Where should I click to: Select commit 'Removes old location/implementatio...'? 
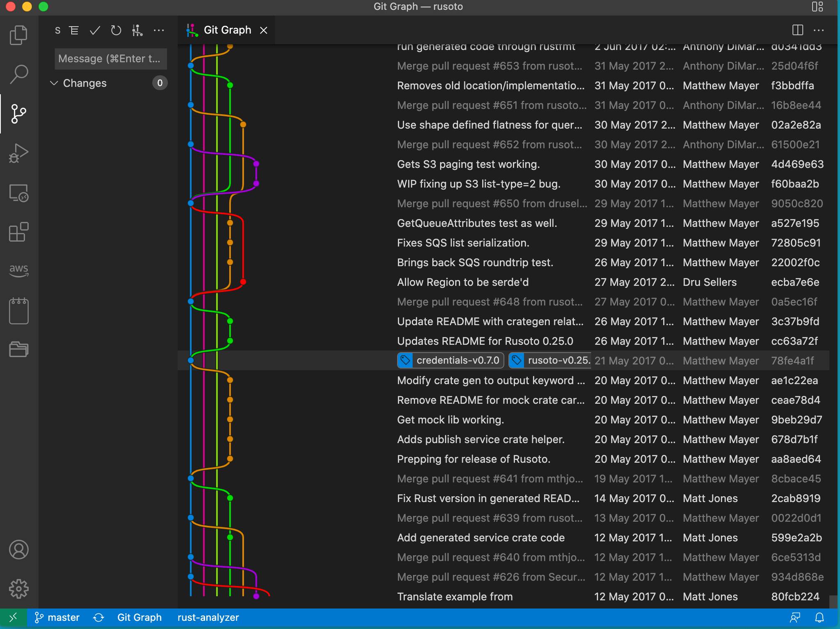click(x=491, y=86)
